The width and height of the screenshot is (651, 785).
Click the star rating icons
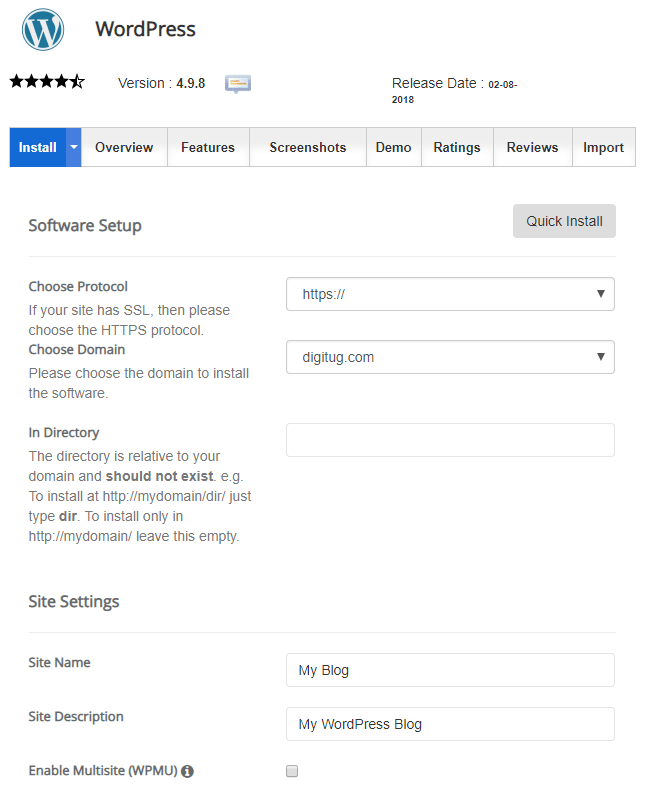pos(47,81)
